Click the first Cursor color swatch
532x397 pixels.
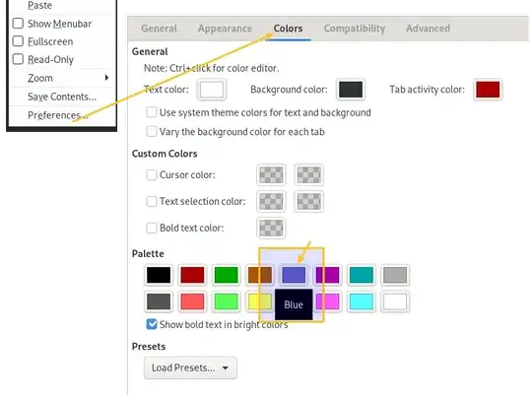pos(271,175)
